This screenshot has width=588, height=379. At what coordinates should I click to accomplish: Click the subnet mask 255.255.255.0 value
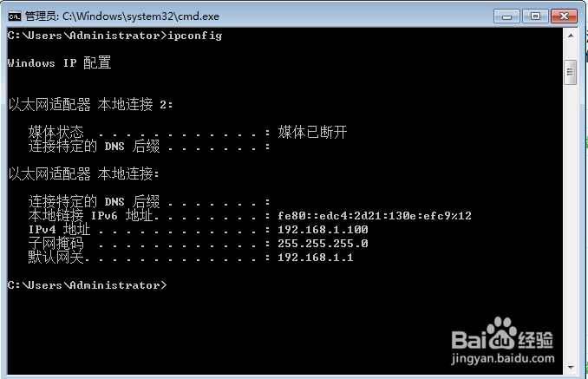click(323, 244)
